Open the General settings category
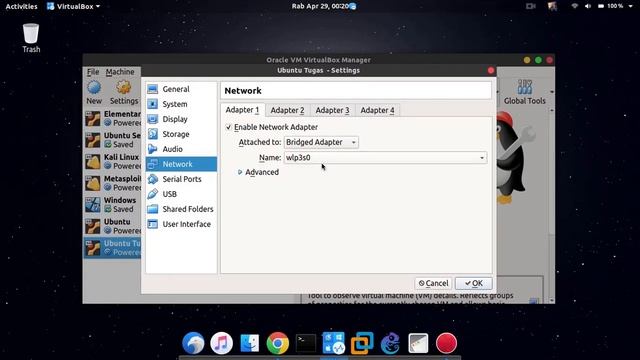This screenshot has height=360, width=640. [x=181, y=89]
